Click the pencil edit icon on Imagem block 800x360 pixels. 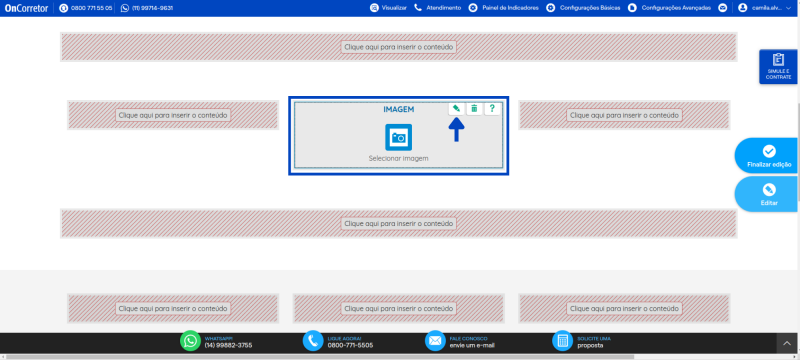coord(456,109)
